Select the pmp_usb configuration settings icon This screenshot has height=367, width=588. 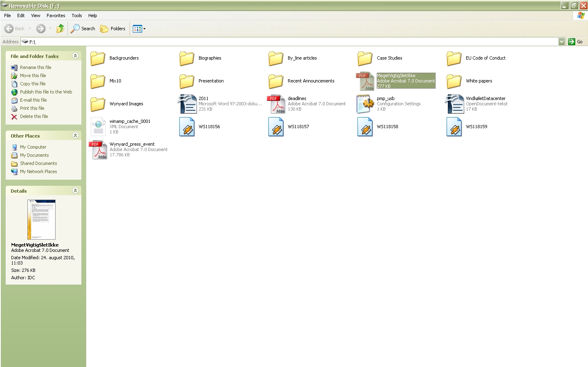[365, 104]
